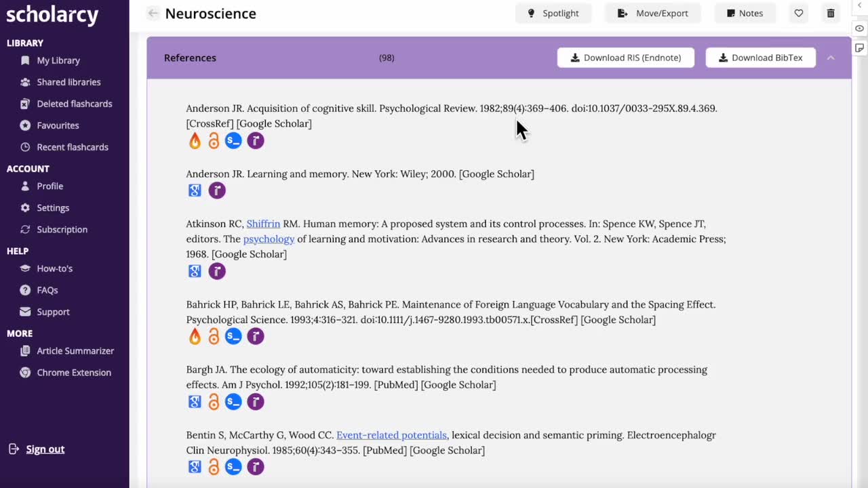The image size is (868, 488).
Task: Click the flame icon under Bahrick reference
Action: tap(195, 336)
